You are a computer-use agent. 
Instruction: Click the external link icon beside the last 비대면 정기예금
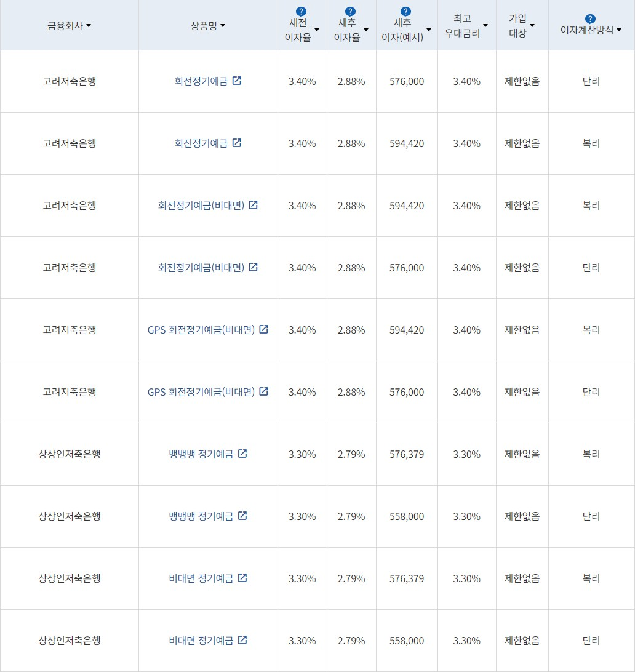(x=243, y=640)
